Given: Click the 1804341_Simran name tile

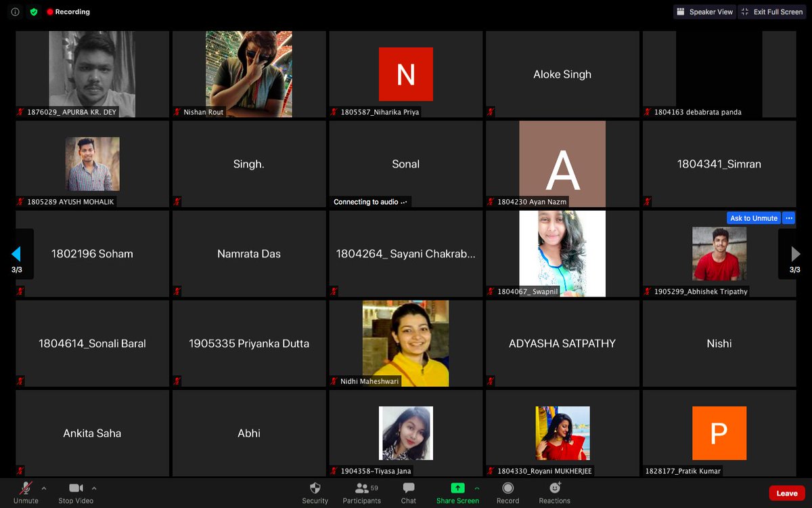Looking at the screenshot, I should [x=719, y=164].
